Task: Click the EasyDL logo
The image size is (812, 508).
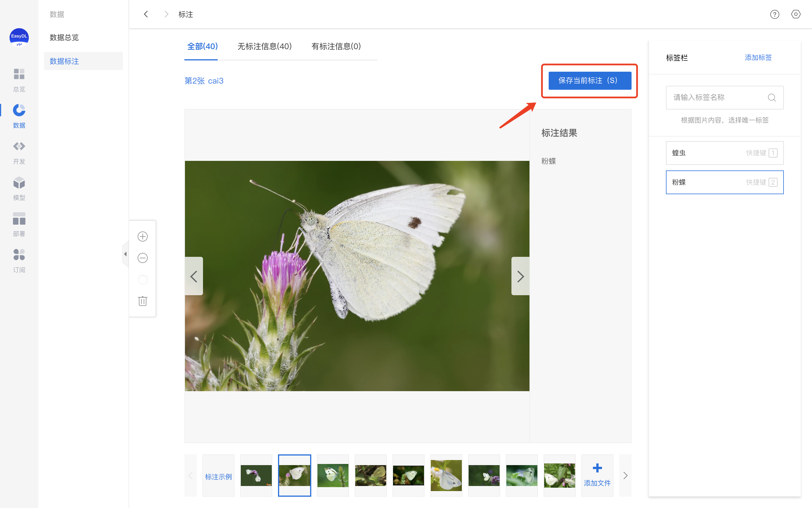Action: tap(19, 37)
